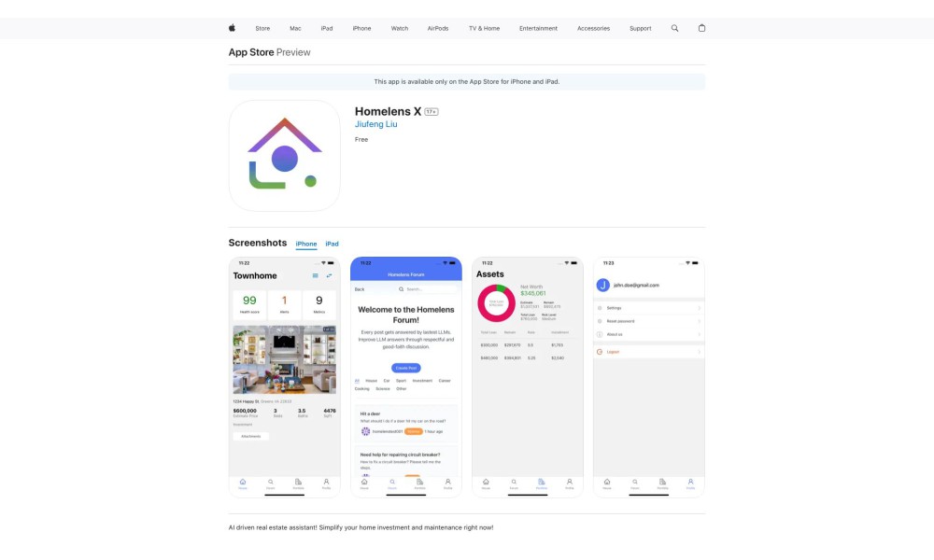The height and width of the screenshot is (560, 934).
Task: Click the "Homelens X" app title
Action: tap(389, 111)
